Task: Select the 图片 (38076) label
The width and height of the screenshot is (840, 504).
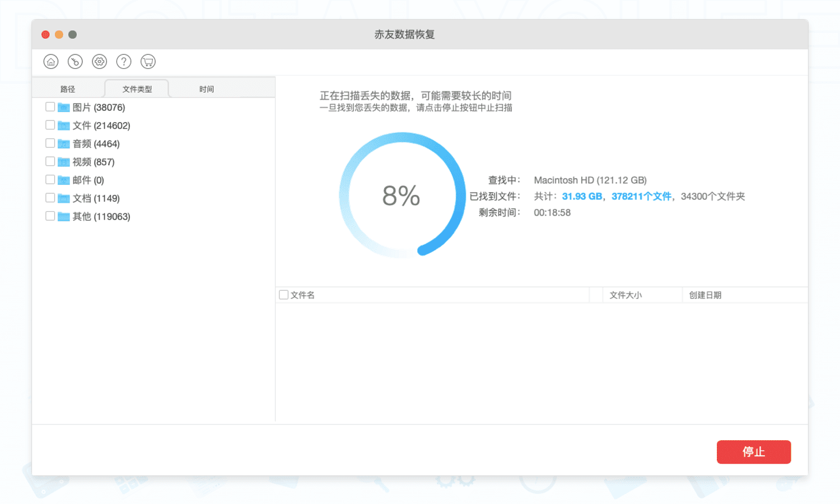Action: tap(98, 106)
